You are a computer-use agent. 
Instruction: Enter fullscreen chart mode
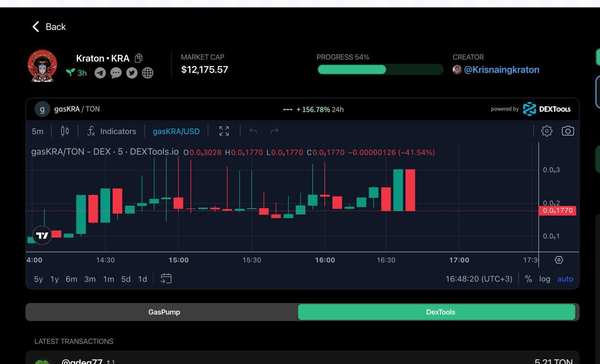(x=224, y=131)
